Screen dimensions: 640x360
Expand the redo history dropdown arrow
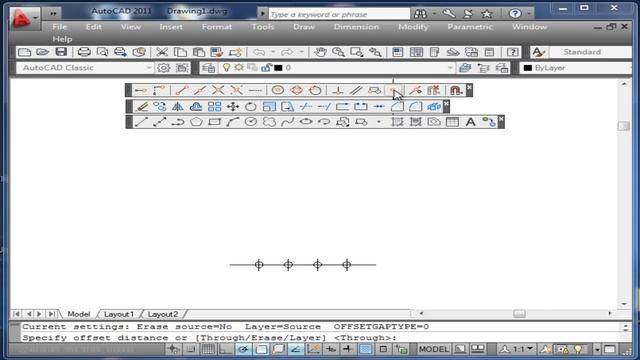coord(301,52)
